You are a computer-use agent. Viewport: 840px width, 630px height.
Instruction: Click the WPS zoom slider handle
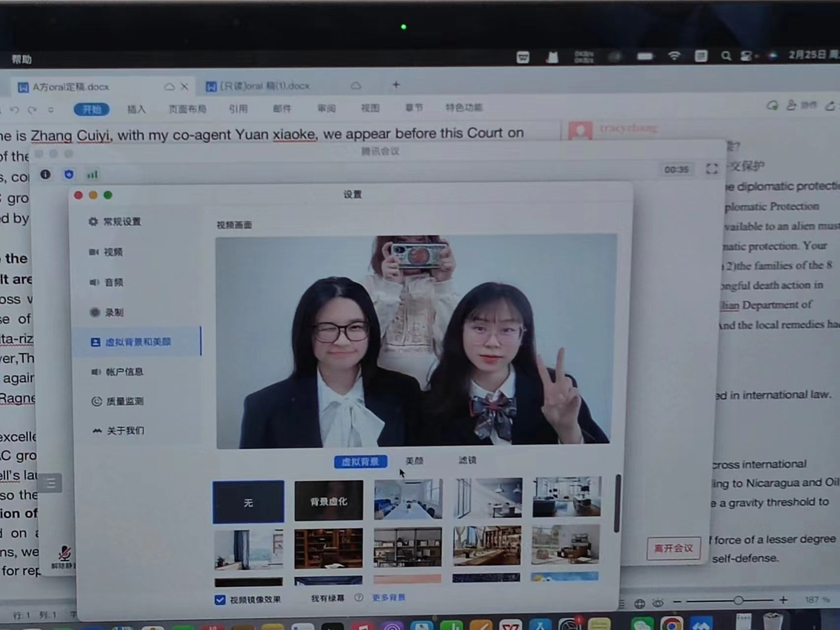[x=738, y=600]
